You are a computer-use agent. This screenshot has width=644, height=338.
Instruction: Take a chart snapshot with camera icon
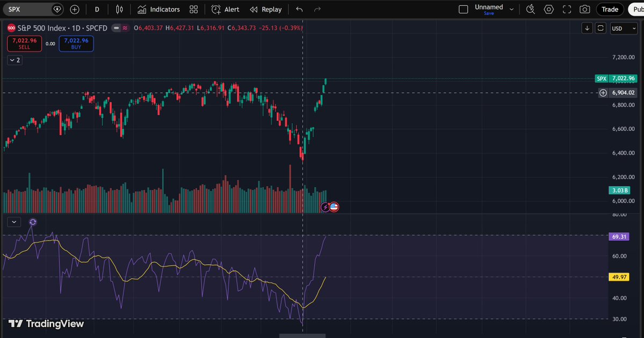[585, 9]
